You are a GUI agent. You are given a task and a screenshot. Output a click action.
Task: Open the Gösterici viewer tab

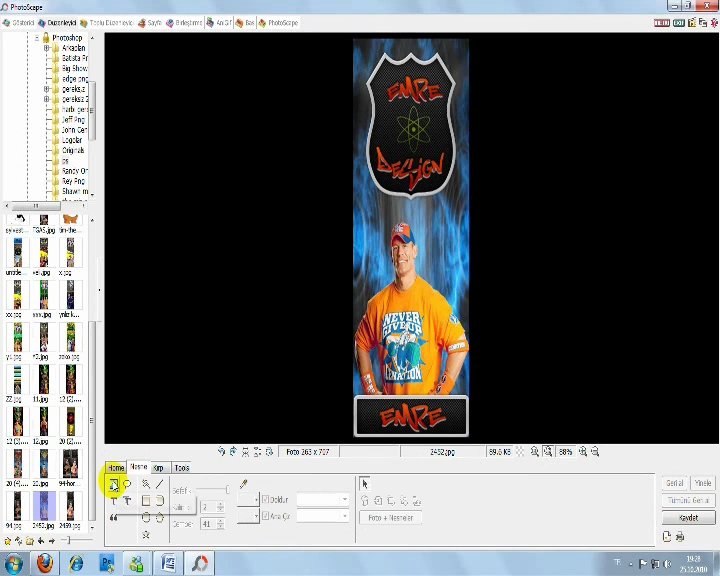(x=19, y=23)
